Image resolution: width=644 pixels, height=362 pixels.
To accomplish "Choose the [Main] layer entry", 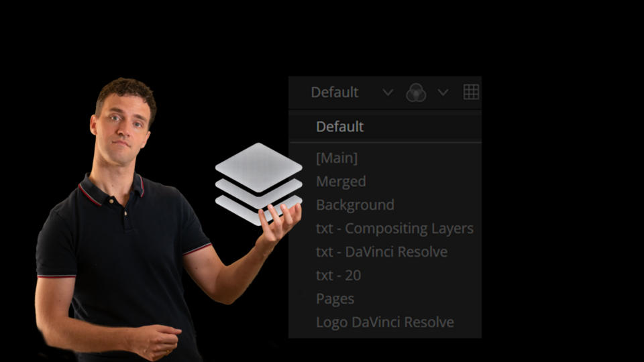I will [337, 158].
